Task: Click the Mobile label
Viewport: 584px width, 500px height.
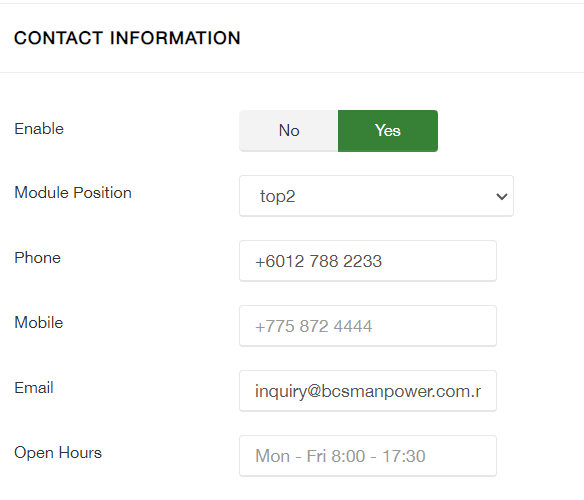Action: point(39,323)
